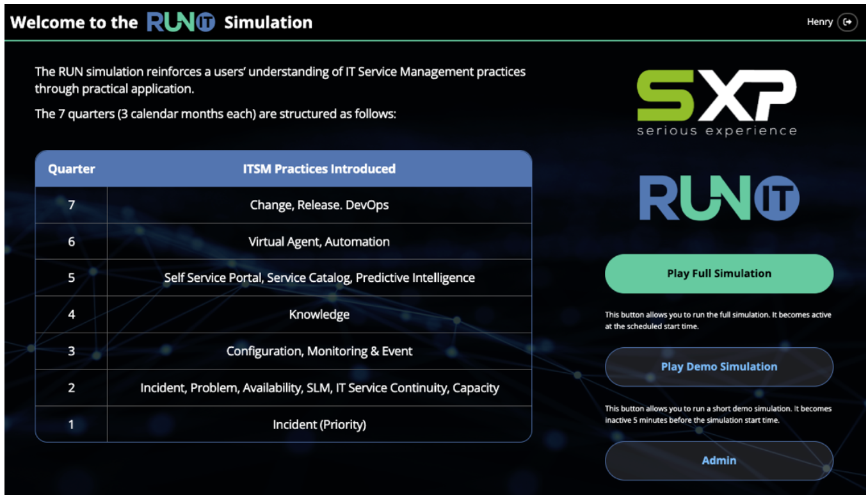Click the SXP serious experience logo
The image size is (868, 497).
pos(717,102)
